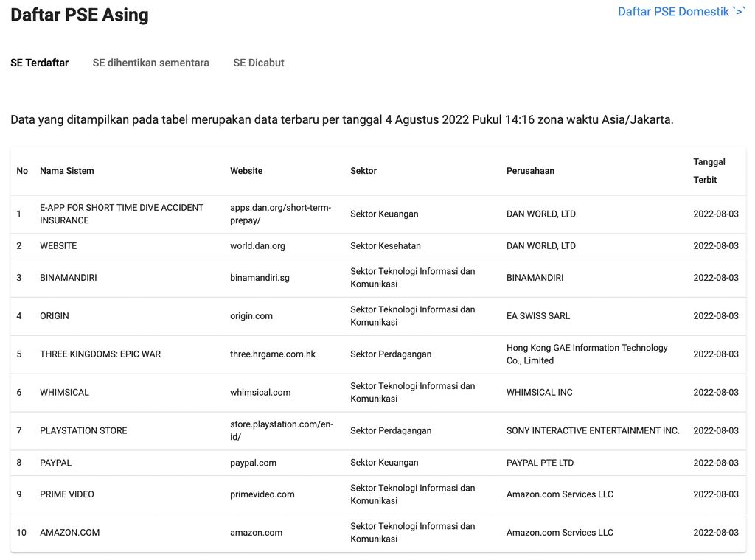Click the BINAMANDIRI company cell

(x=535, y=278)
